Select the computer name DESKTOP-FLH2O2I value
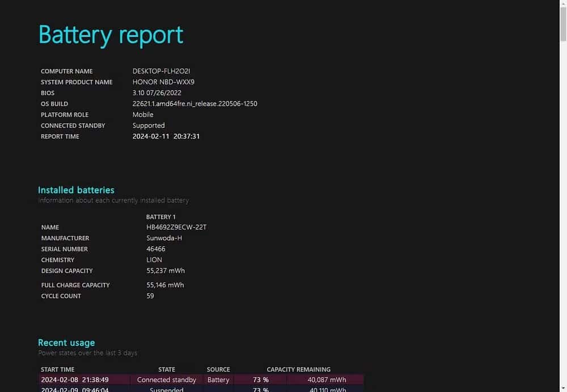Image resolution: width=567 pixels, height=392 pixels. point(161,71)
